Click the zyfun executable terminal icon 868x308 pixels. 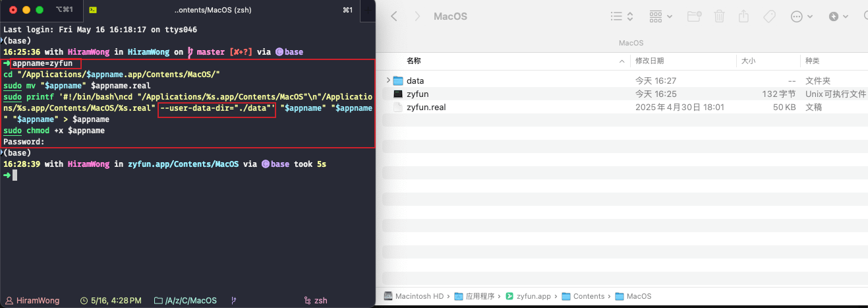[397, 94]
